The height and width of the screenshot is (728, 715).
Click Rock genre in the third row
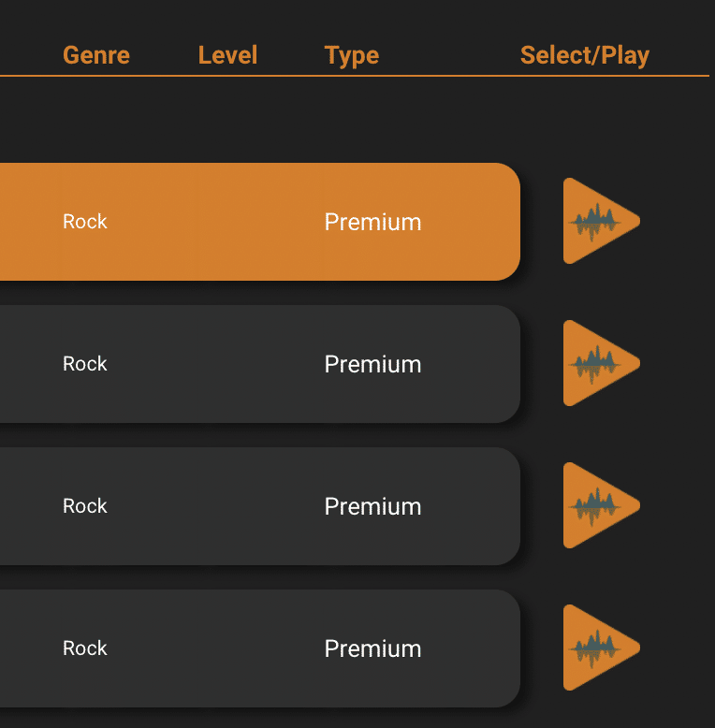pyautogui.click(x=85, y=506)
